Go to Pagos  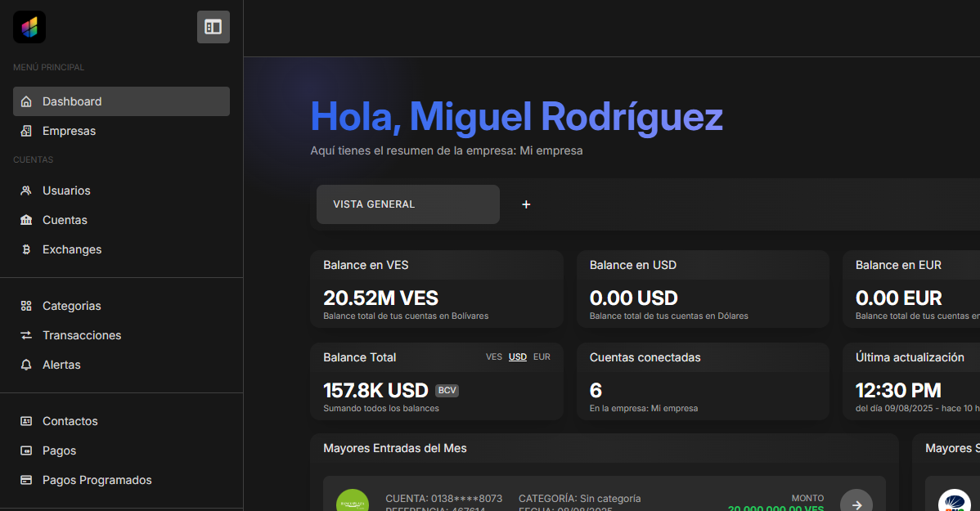pos(121,450)
